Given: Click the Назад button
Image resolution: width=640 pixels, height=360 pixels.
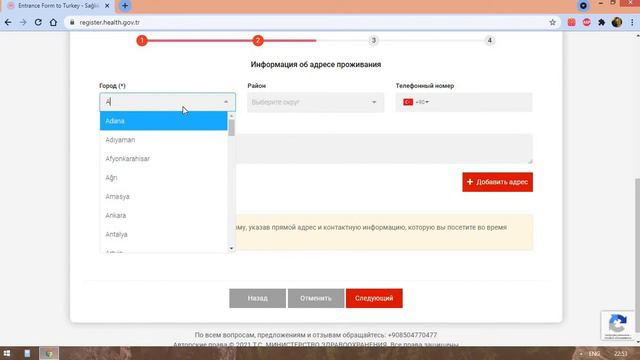Looking at the screenshot, I should pos(257,298).
